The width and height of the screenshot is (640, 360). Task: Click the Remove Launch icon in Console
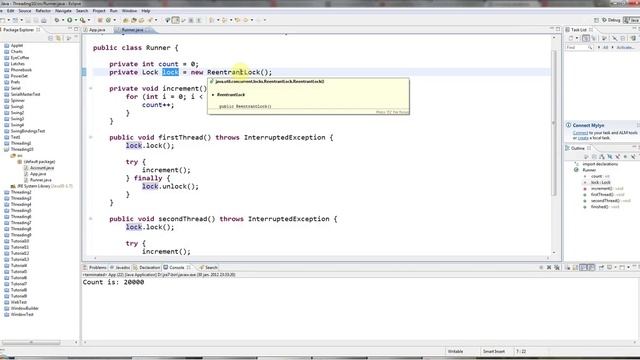tap(549, 268)
